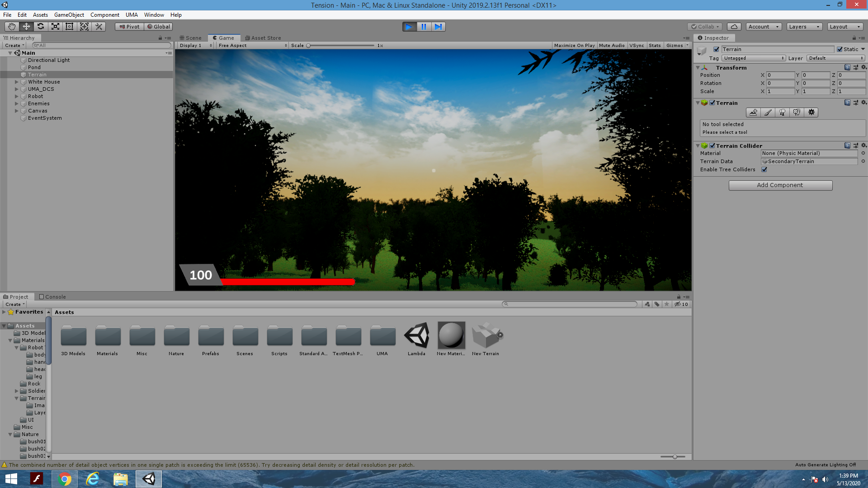The width and height of the screenshot is (868, 488).
Task: Open the Free Aspect dropdown
Action: click(252, 45)
